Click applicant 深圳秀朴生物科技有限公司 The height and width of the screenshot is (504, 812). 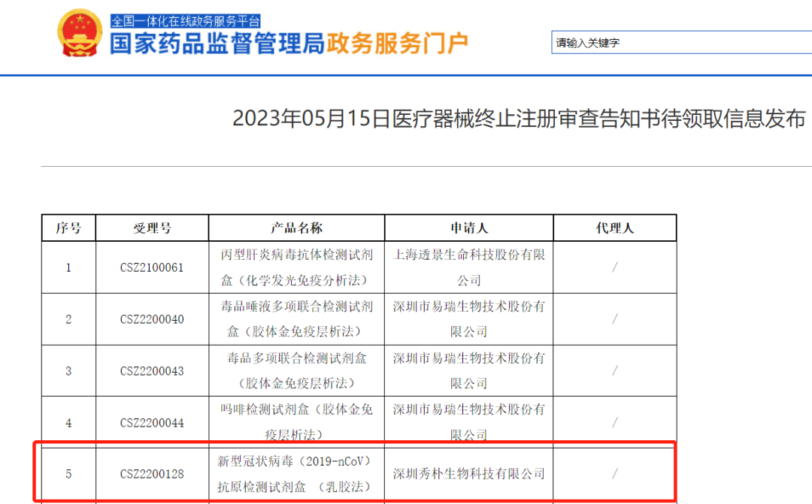tap(468, 474)
